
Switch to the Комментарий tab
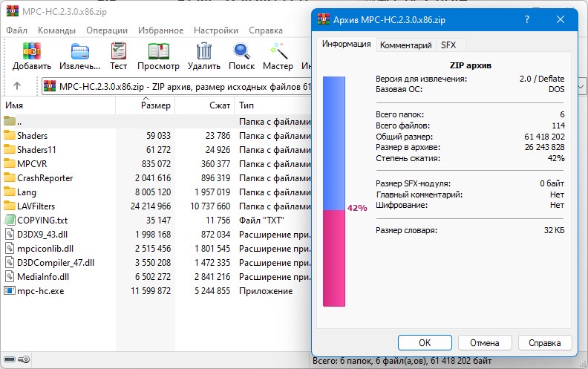(x=406, y=45)
